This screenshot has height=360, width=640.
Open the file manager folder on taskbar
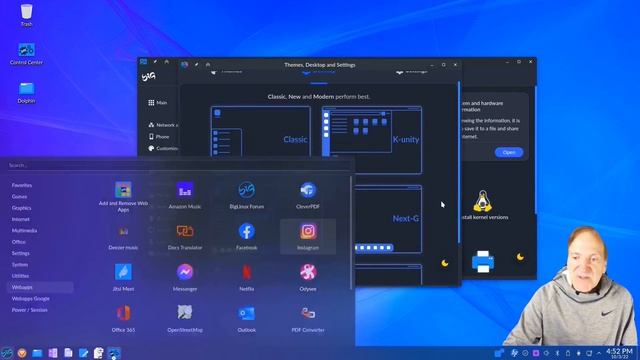click(x=37, y=353)
